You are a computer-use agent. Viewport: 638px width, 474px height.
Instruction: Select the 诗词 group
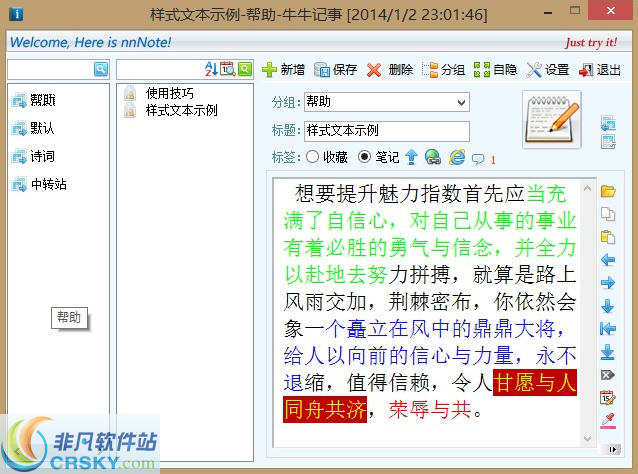[x=33, y=156]
